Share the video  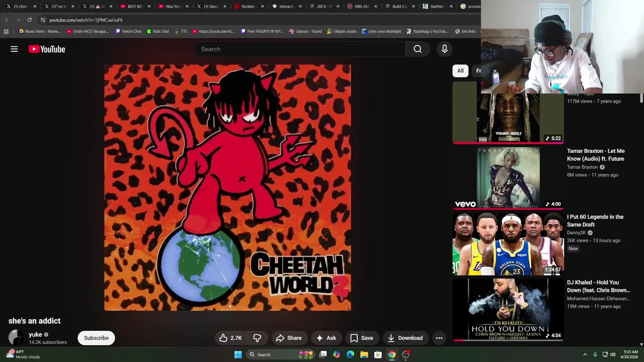289,338
